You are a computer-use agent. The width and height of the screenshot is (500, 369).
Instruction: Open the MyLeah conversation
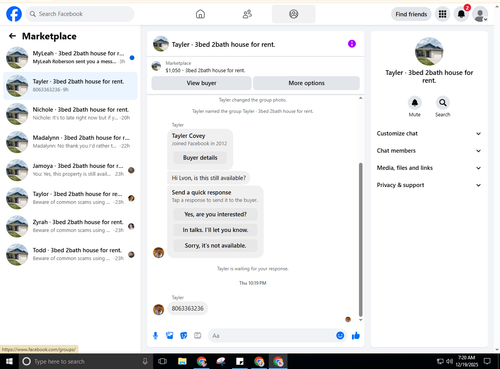70,57
